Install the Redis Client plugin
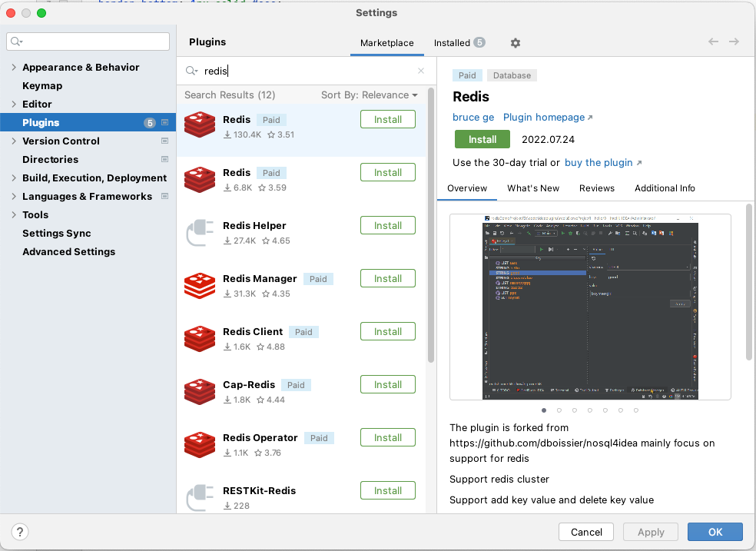The image size is (756, 551). 388,332
